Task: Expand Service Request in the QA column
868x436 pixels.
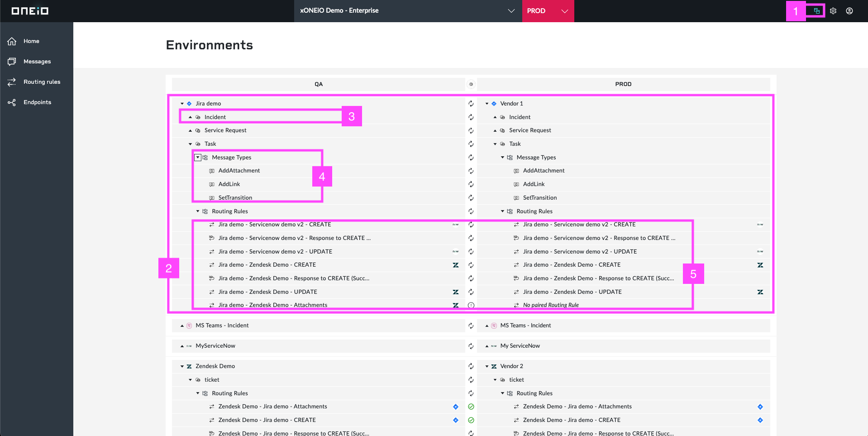Action: click(191, 130)
